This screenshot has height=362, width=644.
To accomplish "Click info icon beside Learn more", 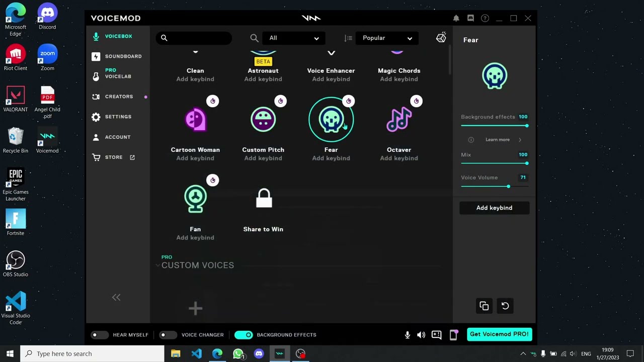I will [471, 140].
